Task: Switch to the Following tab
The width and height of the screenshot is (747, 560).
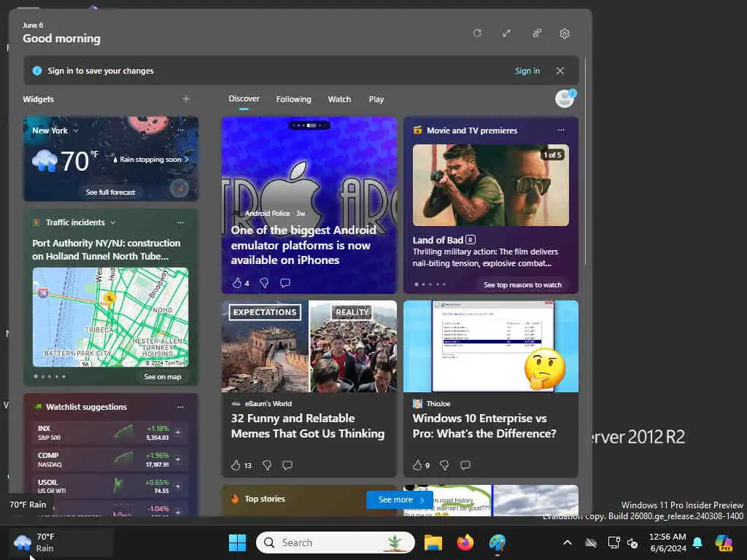Action: (x=293, y=99)
